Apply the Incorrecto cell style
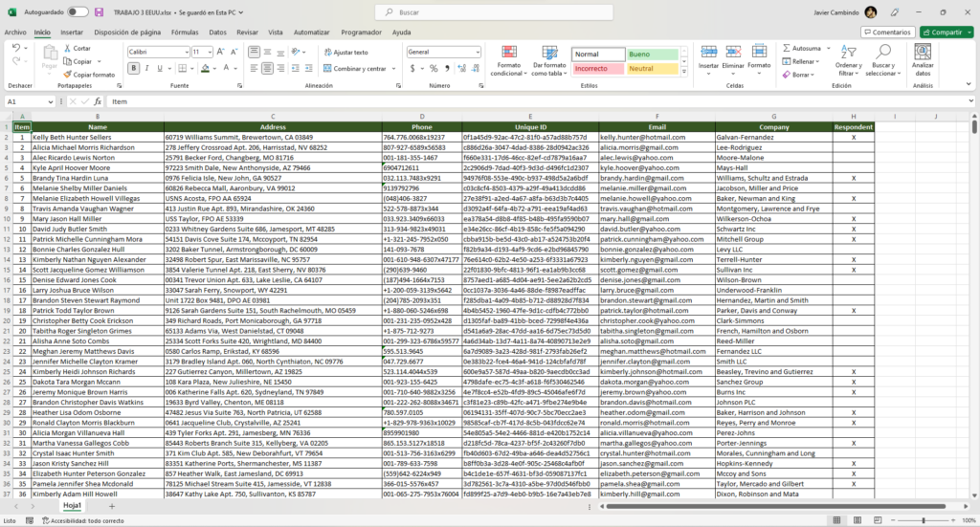980x527 pixels. pos(598,69)
